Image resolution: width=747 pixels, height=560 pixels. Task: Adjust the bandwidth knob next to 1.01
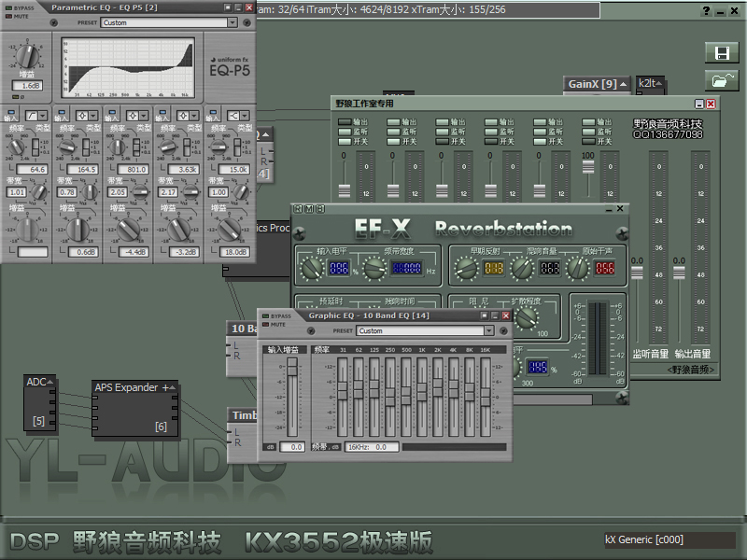(38, 192)
